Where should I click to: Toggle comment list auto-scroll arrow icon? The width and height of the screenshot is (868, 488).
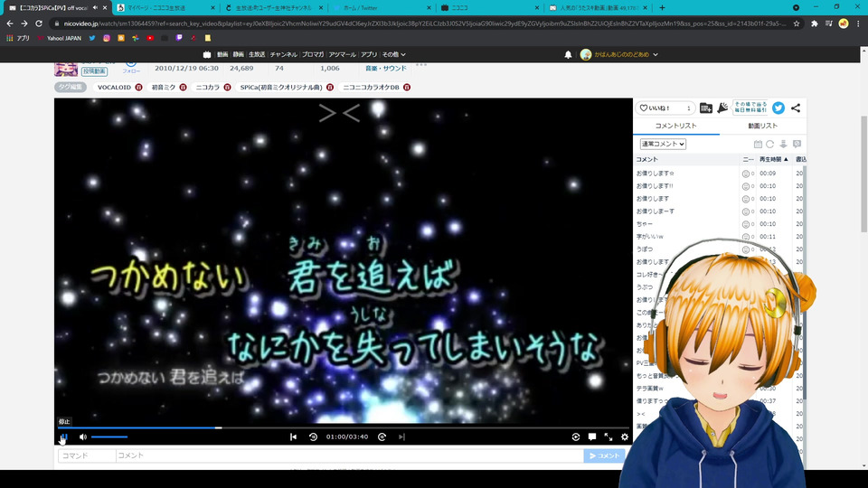(x=783, y=144)
